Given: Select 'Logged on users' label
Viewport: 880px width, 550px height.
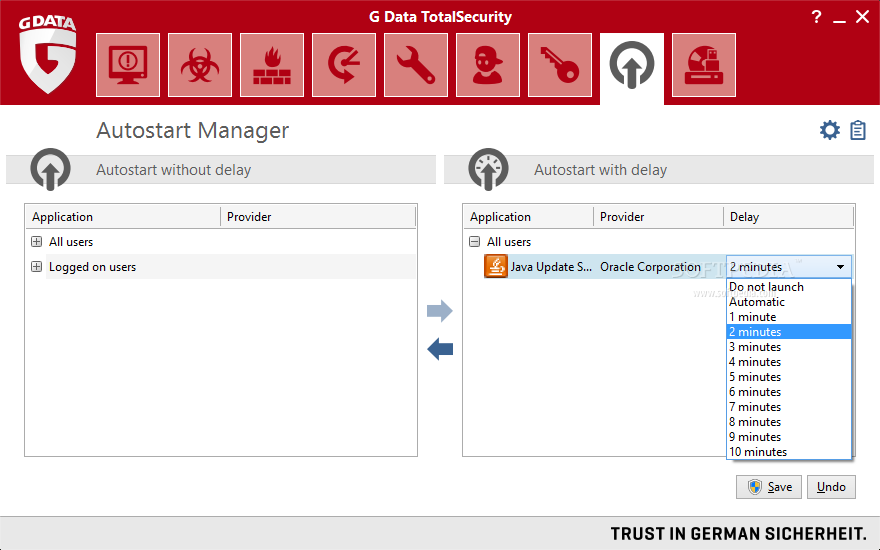Looking at the screenshot, I should pyautogui.click(x=93, y=267).
